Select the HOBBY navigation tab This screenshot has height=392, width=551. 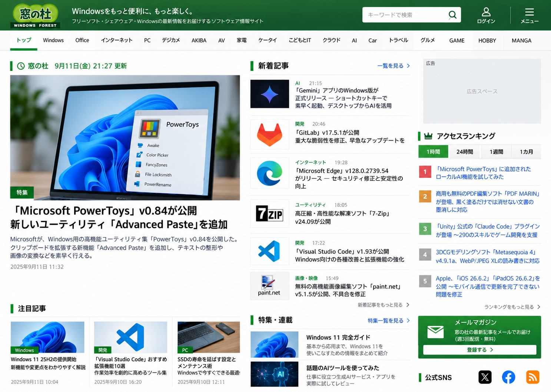(x=487, y=40)
